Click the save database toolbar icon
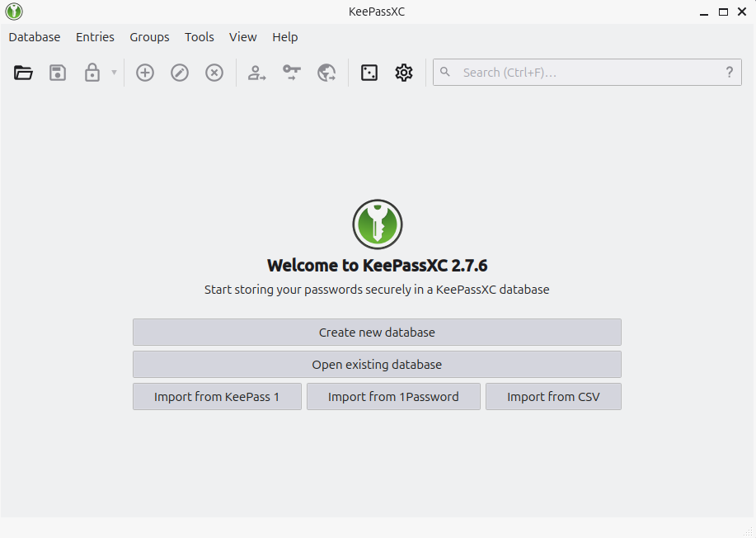The image size is (756, 538). (x=57, y=73)
